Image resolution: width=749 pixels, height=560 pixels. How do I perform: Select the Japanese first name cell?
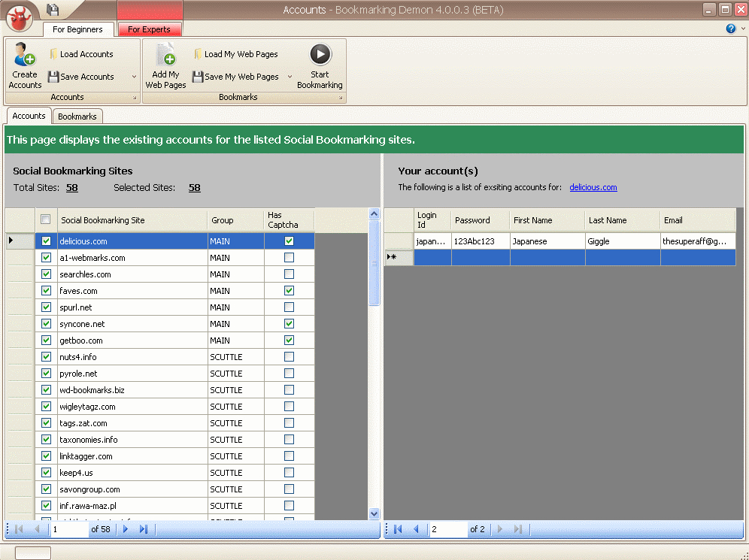click(547, 241)
